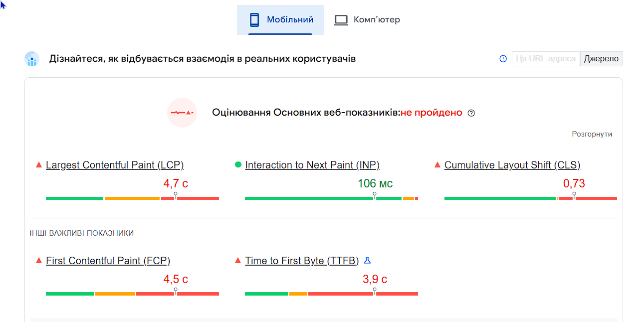Click the laptop computer icon

[341, 20]
